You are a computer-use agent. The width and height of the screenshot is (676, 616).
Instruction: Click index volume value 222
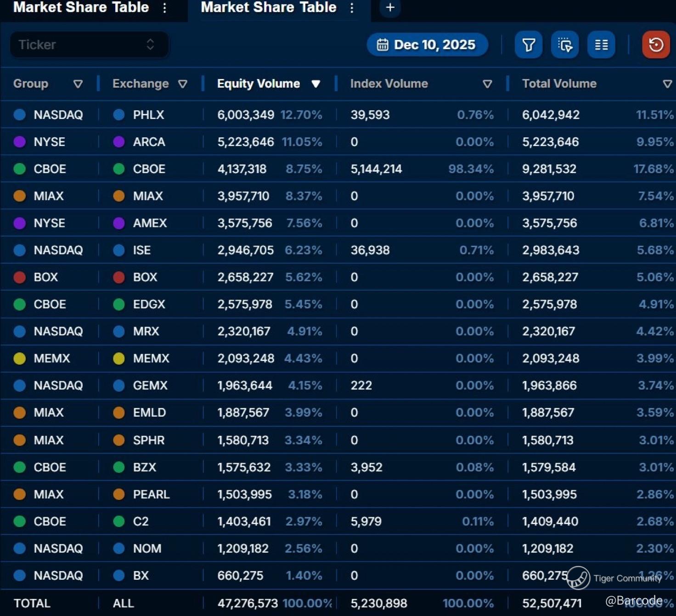361,385
